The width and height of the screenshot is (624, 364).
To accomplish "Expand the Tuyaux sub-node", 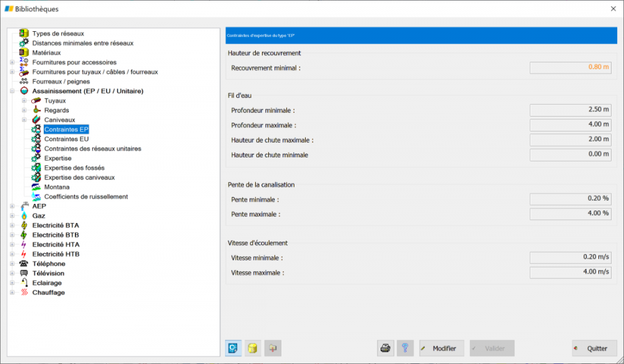I will 24,100.
